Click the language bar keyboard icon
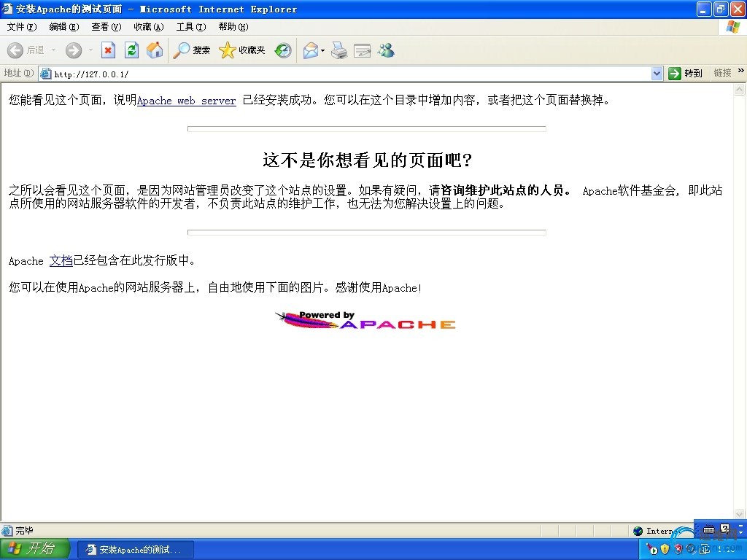This screenshot has width=747, height=560. (709, 529)
